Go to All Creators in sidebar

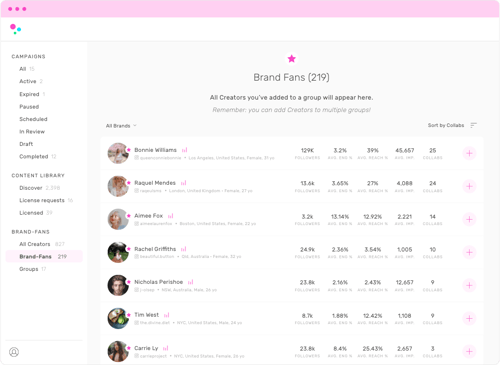35,244
